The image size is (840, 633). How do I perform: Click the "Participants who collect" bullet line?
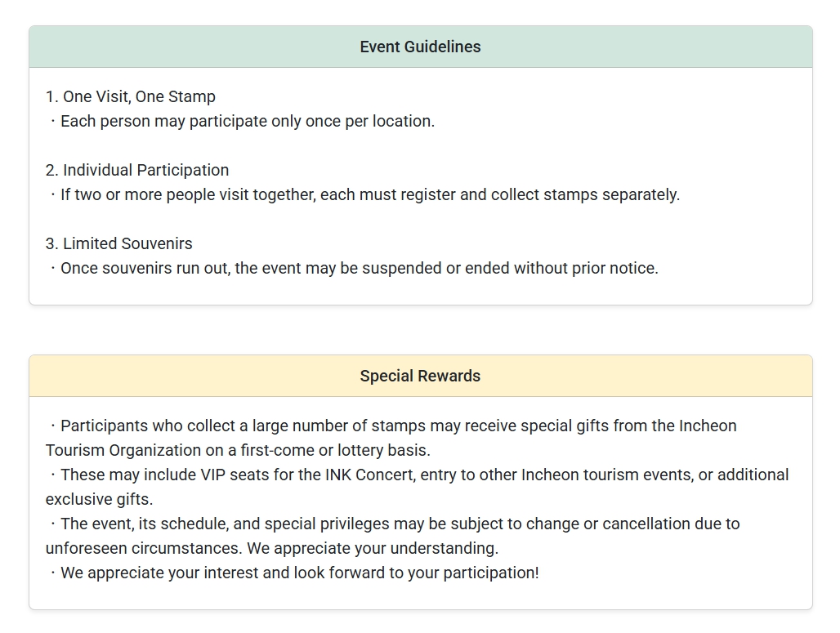click(392, 426)
